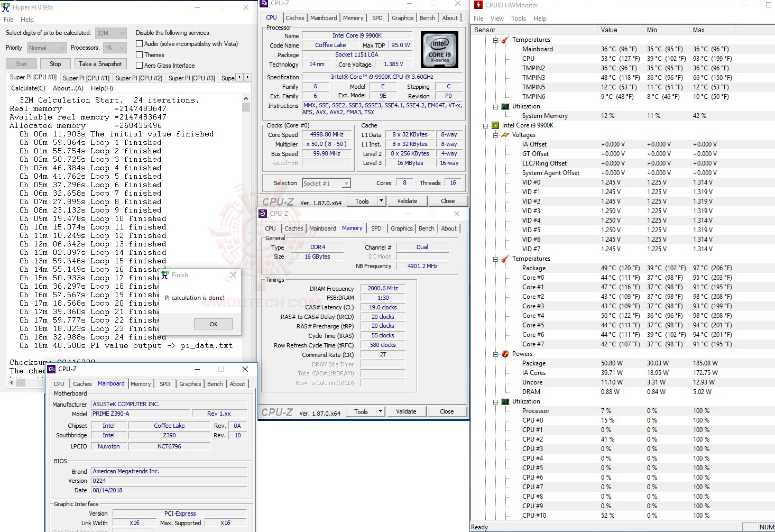Click the Powers flame icon in HWMonitor

click(x=505, y=354)
